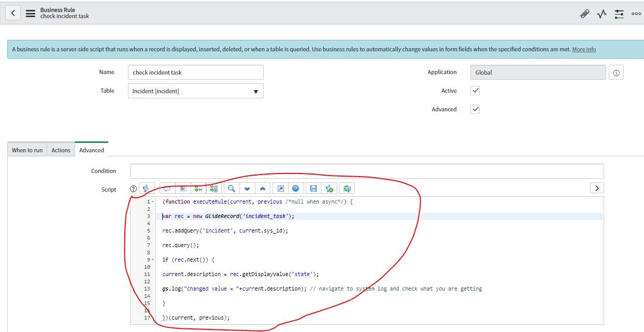Click into the Condition field
Viewport: 644px width, 332px height.
[x=367, y=171]
